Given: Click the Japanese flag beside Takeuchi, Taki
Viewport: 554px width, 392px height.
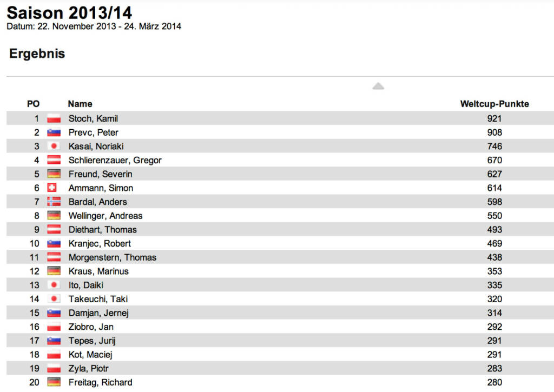Looking at the screenshot, I should click(x=54, y=299).
